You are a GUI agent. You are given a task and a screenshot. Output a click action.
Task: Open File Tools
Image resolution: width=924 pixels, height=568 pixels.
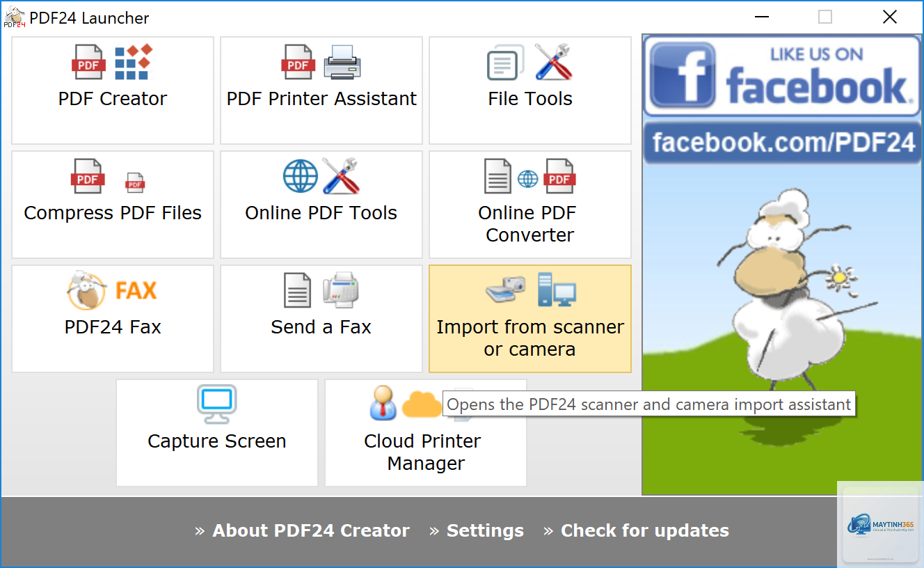530,90
